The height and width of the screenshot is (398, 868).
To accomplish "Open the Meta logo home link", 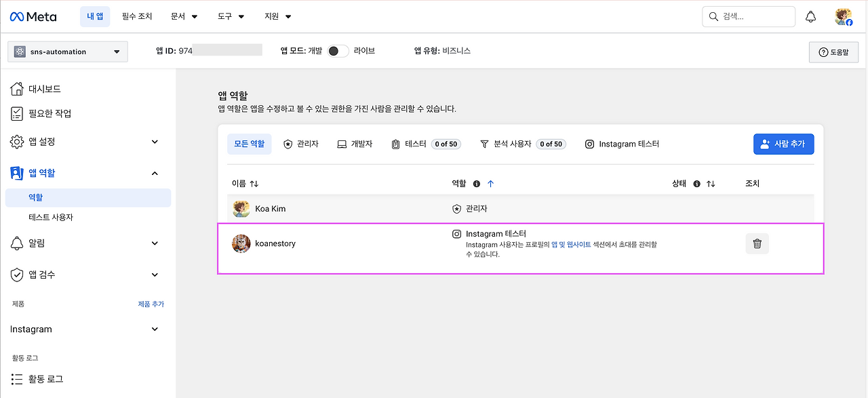I will 33,16.
